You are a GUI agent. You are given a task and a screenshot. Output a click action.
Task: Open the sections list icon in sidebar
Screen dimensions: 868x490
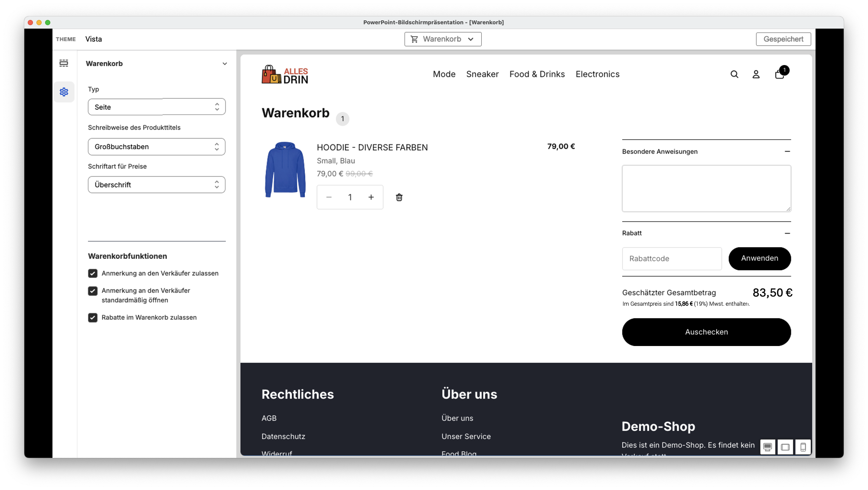[64, 63]
